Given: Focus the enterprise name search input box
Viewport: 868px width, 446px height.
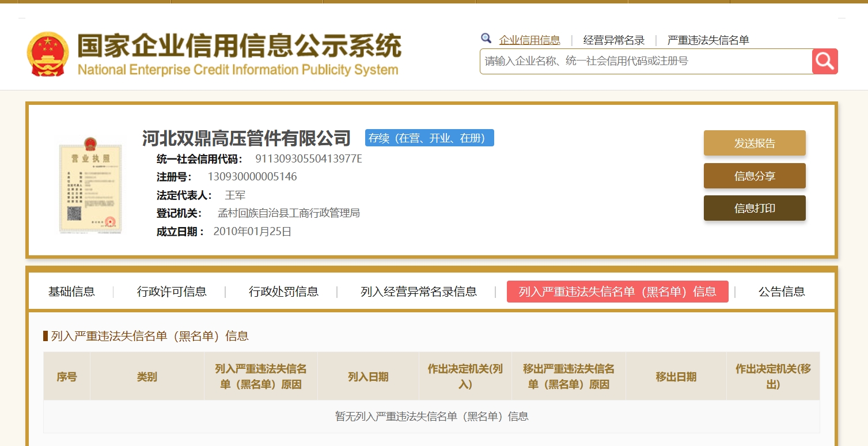Looking at the screenshot, I should (x=645, y=61).
